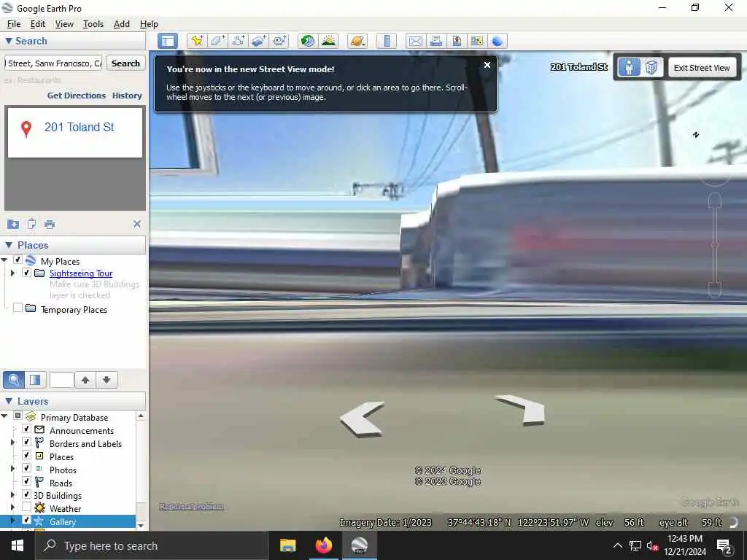The image size is (747, 560).
Task: Toggle the Places split panel view button
Action: click(x=35, y=379)
